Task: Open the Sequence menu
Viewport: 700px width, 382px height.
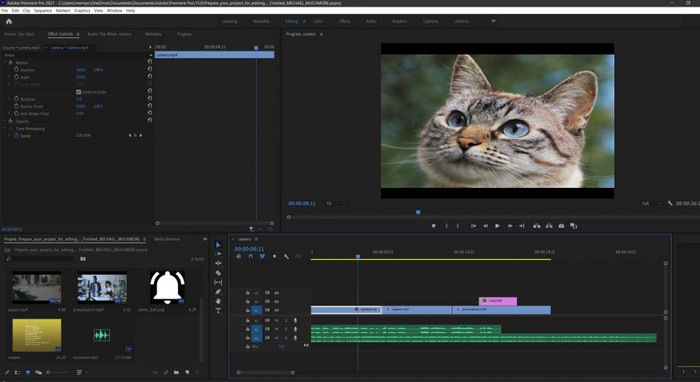Action: coord(43,10)
